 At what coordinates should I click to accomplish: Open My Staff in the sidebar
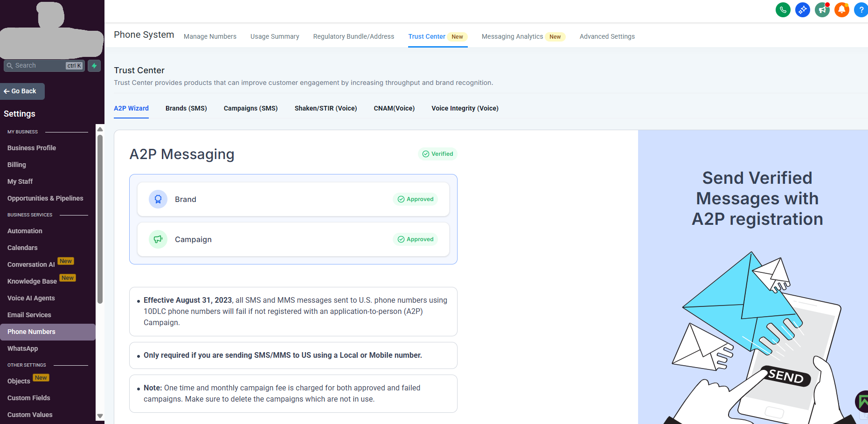point(20,181)
